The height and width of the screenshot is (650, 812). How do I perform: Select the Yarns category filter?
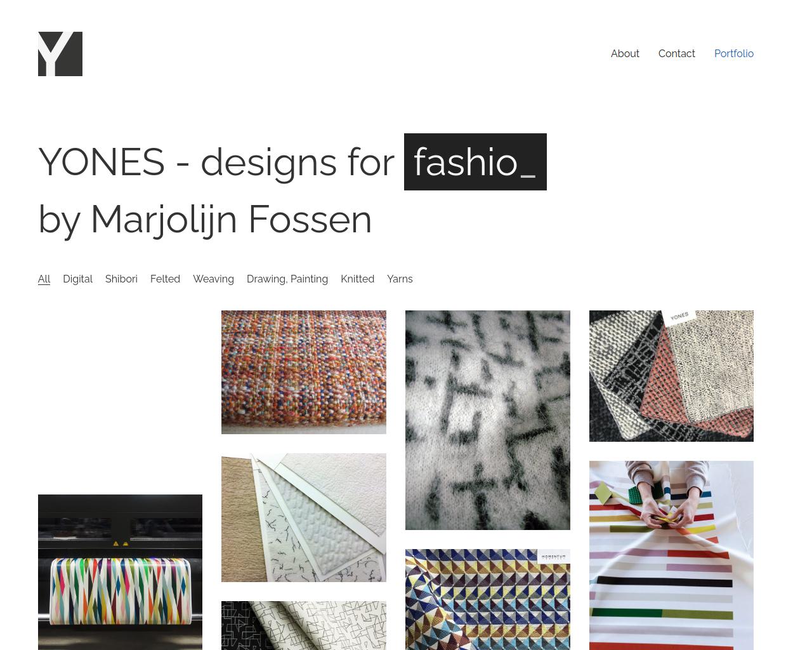tap(400, 279)
